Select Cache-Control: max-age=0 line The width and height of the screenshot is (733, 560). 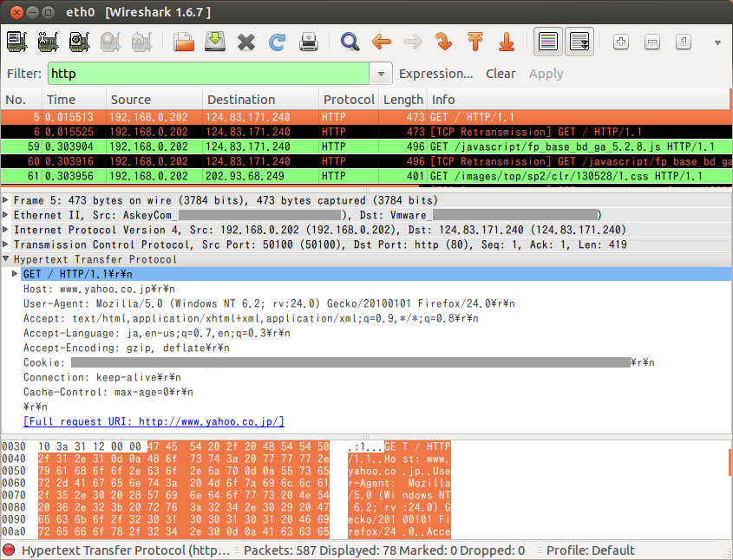point(108,392)
